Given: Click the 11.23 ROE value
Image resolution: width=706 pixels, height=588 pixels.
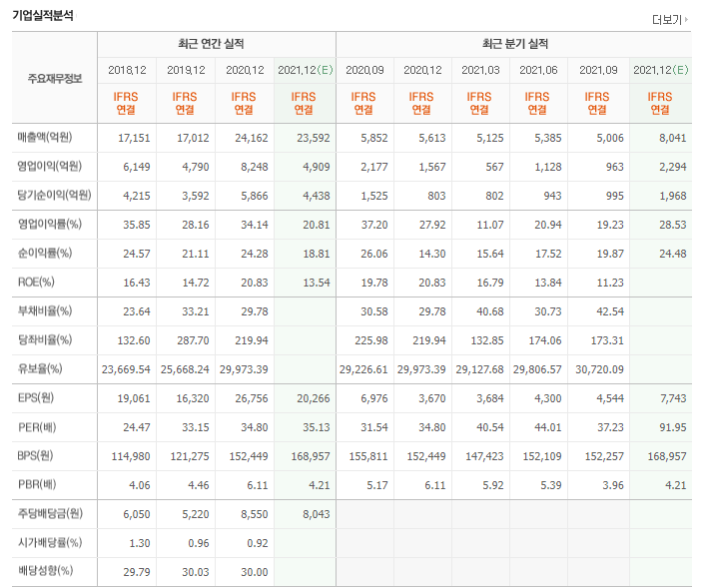Looking at the screenshot, I should 610,283.
